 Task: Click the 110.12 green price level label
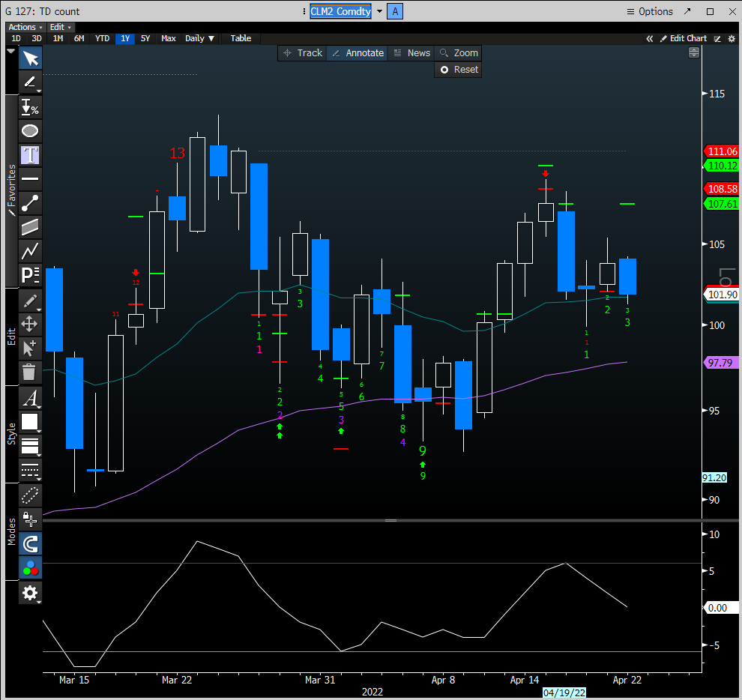[722, 166]
